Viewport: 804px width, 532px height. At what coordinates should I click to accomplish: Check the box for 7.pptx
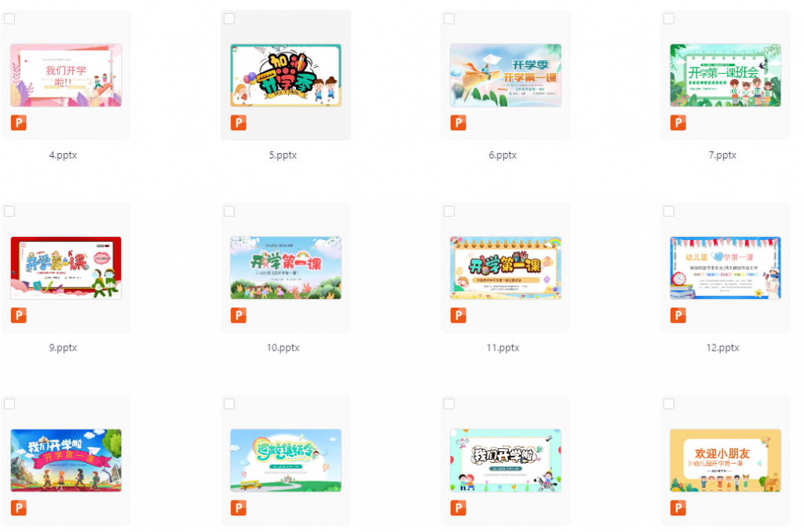[669, 19]
